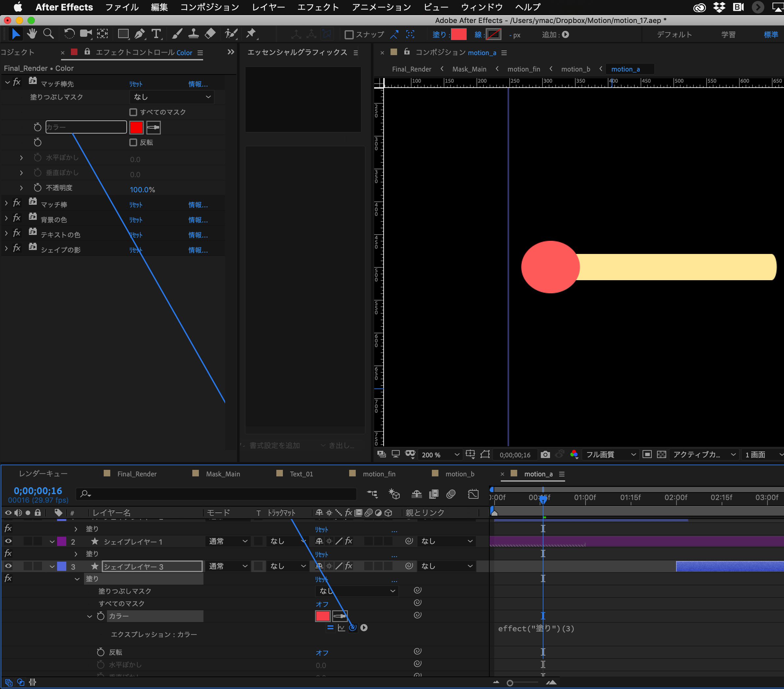
Task: Select the Hand tool
Action: coord(32,34)
